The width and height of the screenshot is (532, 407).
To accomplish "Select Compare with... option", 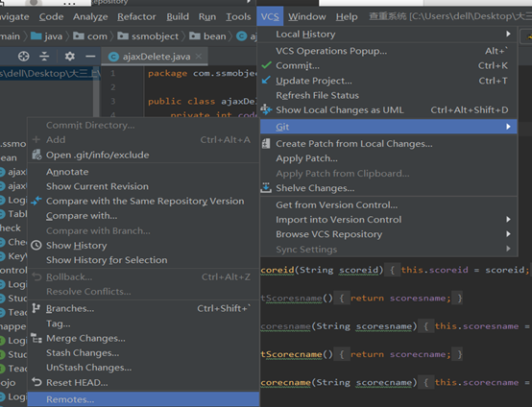I will 143,216.
